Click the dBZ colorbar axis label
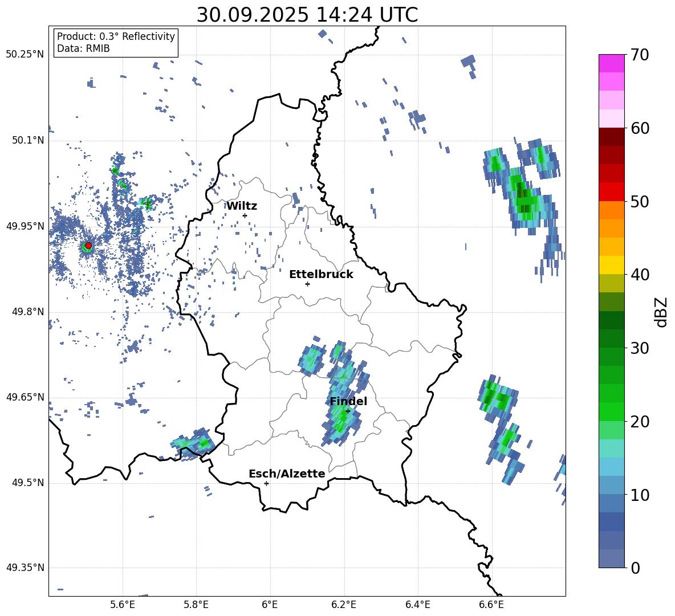 pos(660,312)
